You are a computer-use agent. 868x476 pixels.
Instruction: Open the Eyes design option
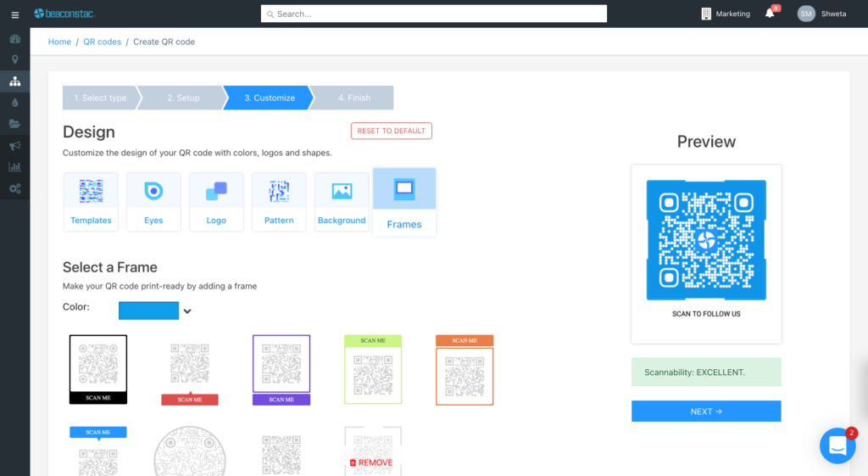pyautogui.click(x=153, y=202)
